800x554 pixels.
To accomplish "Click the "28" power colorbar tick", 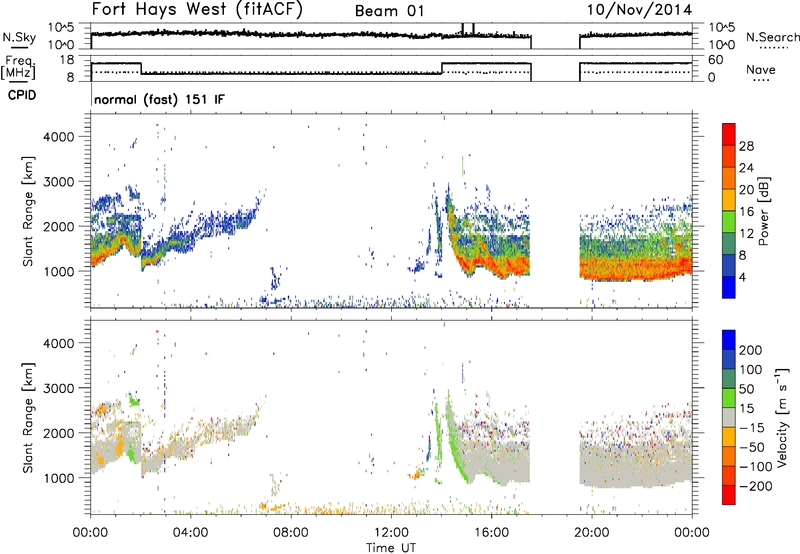I will click(746, 146).
